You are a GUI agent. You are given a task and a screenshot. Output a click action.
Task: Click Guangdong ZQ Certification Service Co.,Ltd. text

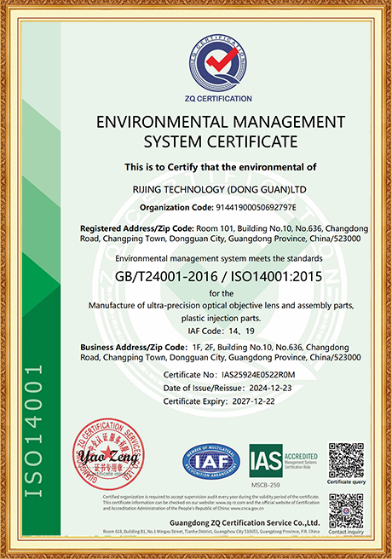point(245,522)
